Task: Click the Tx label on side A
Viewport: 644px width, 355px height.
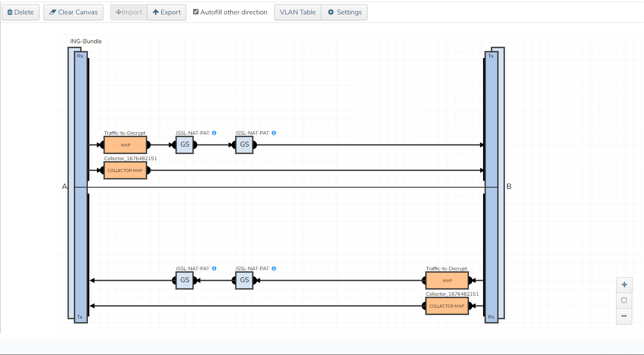Action: point(80,317)
